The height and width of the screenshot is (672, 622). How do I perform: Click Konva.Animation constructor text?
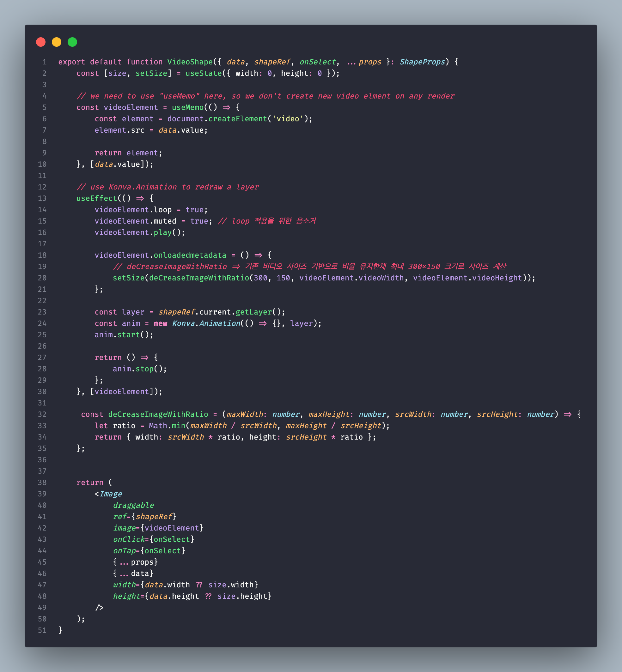(206, 324)
